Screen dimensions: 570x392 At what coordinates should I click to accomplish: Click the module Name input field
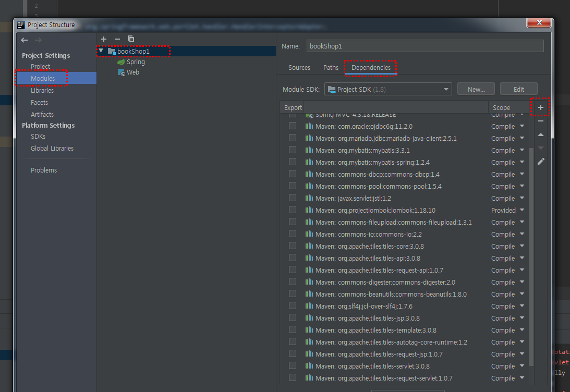click(425, 46)
